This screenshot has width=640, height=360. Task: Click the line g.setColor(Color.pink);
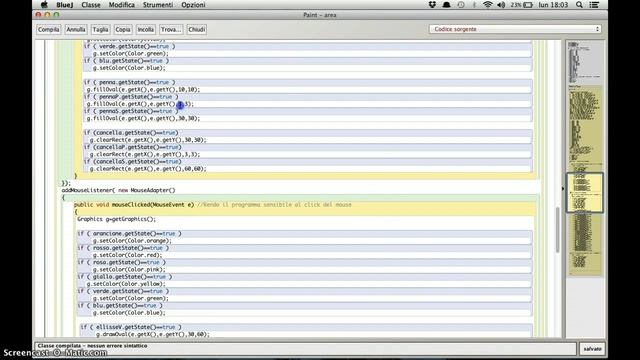pos(129,269)
